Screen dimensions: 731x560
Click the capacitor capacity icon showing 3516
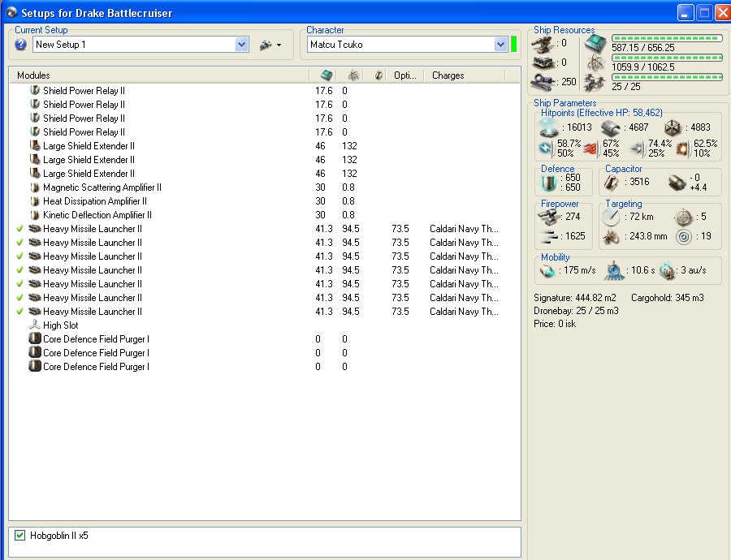pos(611,182)
